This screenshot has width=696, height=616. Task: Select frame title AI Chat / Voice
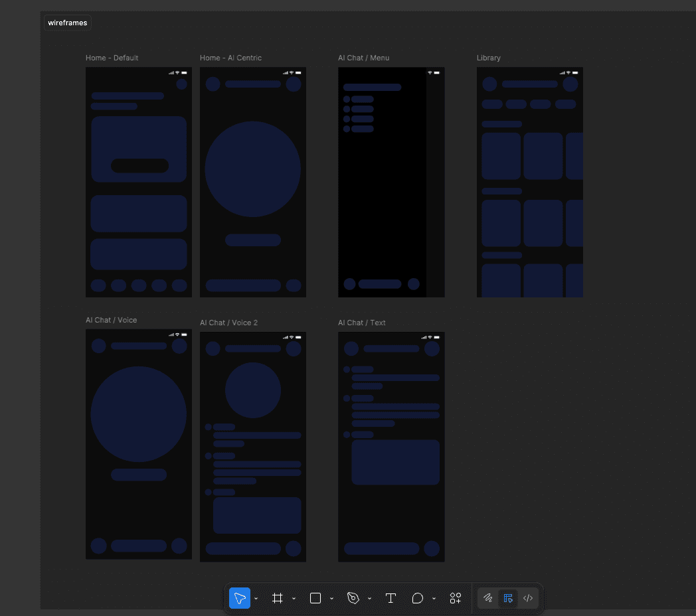click(x=112, y=320)
